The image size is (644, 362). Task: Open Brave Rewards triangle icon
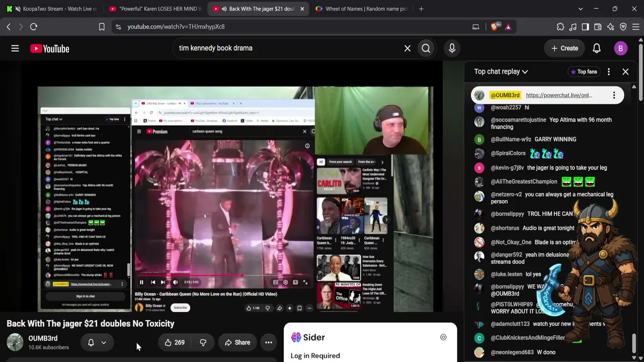tap(508, 27)
